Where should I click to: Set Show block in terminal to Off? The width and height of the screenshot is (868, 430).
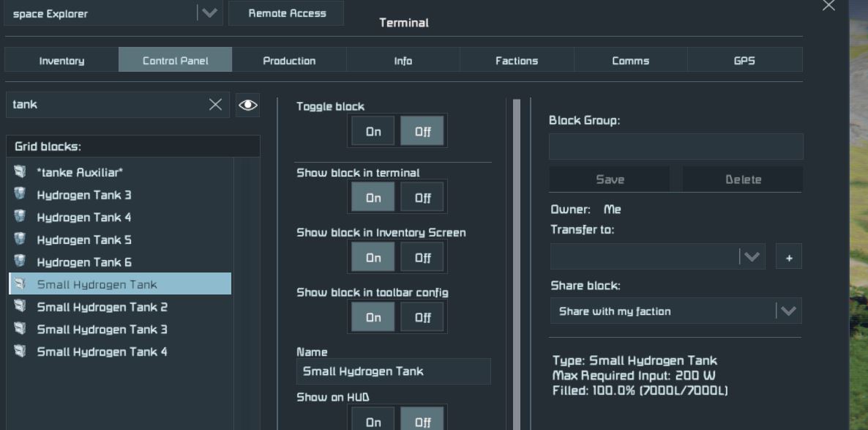tap(422, 198)
